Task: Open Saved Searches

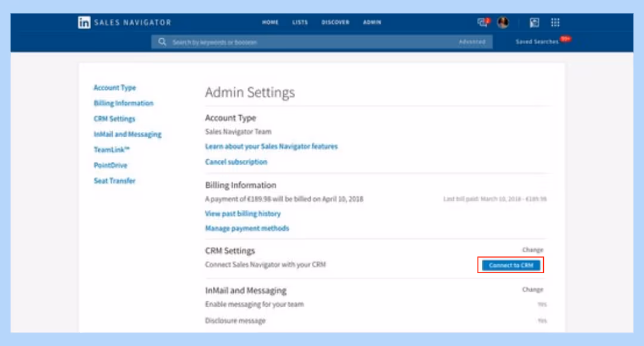Action: 537,42
